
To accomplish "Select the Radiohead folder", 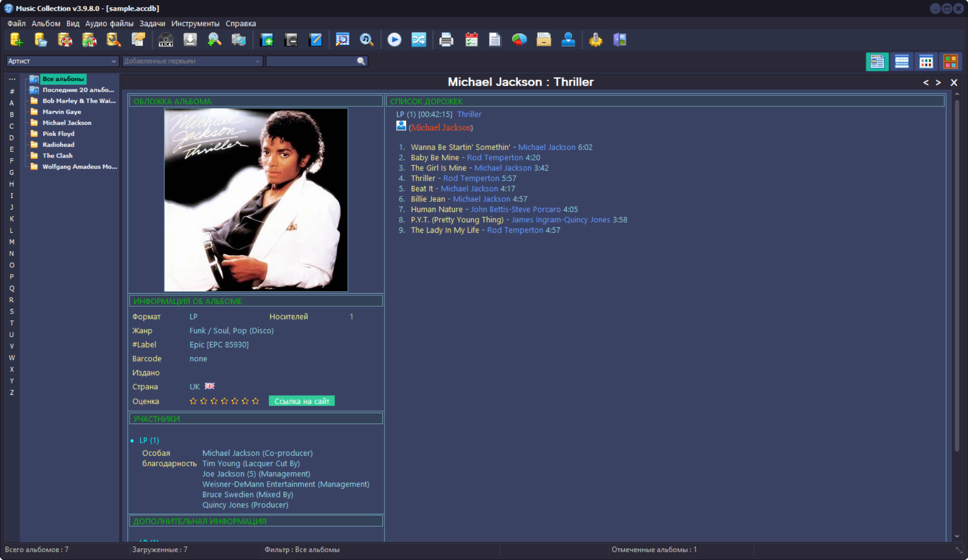I will 59,145.
